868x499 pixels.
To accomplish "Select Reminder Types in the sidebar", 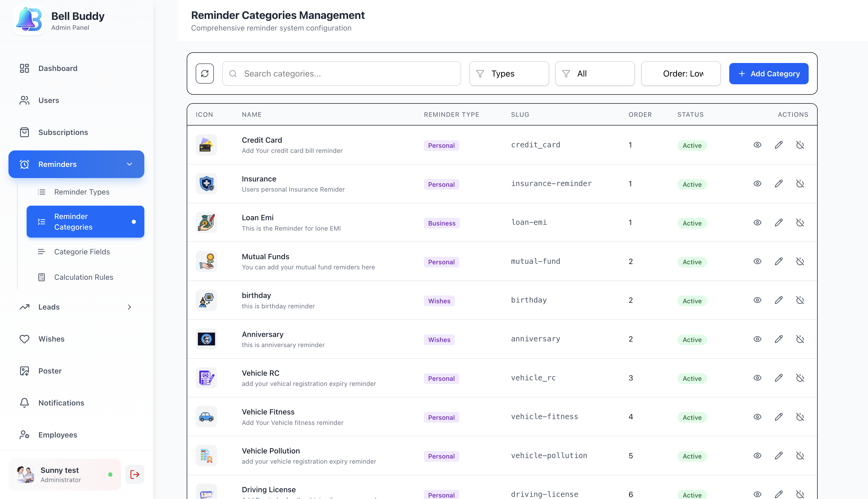I will pyautogui.click(x=82, y=192).
